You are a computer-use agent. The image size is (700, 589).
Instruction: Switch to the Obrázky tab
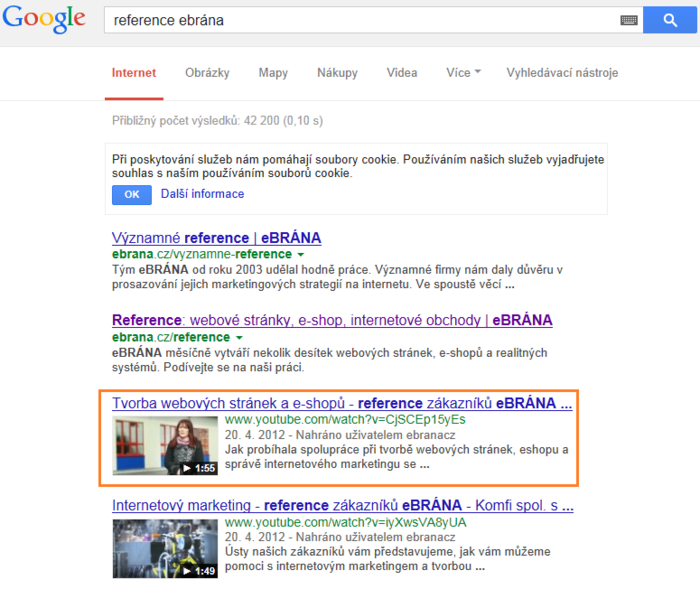pyautogui.click(x=207, y=73)
